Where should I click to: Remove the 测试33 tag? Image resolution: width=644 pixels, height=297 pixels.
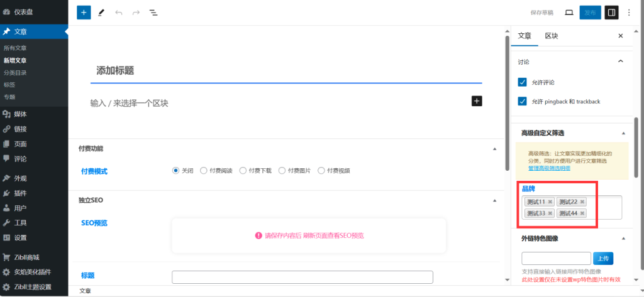pyautogui.click(x=550, y=213)
